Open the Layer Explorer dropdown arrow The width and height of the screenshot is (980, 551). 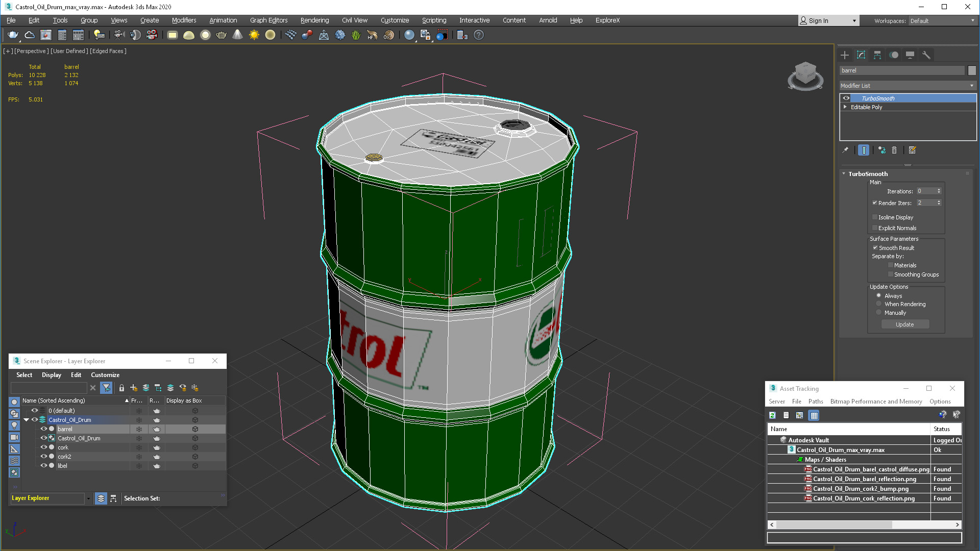(x=88, y=498)
